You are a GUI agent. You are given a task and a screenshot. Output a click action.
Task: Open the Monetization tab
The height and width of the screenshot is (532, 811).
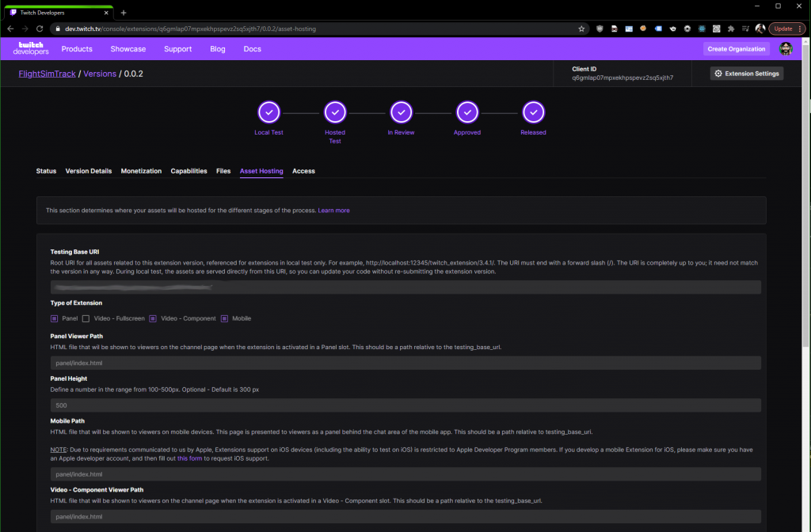tap(141, 171)
